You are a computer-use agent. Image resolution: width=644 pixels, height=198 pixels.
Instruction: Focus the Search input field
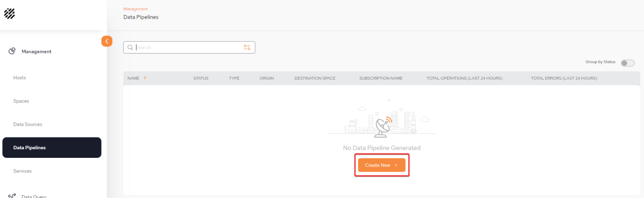[189, 47]
